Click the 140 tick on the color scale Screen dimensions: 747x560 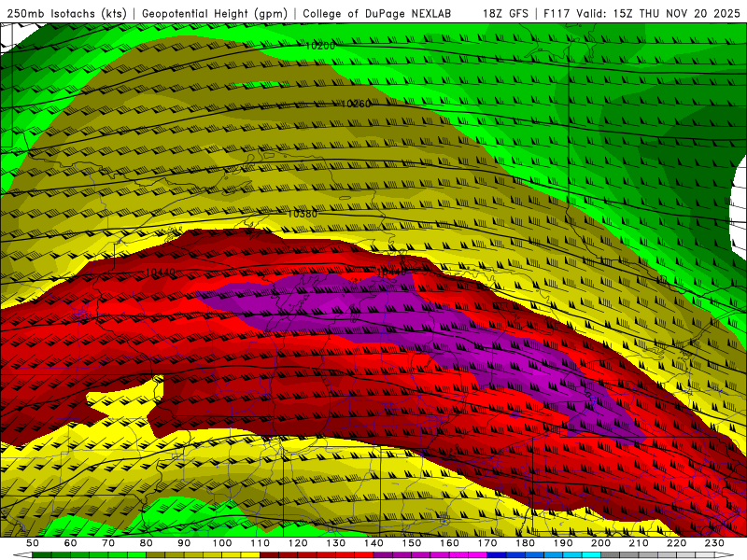(x=373, y=543)
